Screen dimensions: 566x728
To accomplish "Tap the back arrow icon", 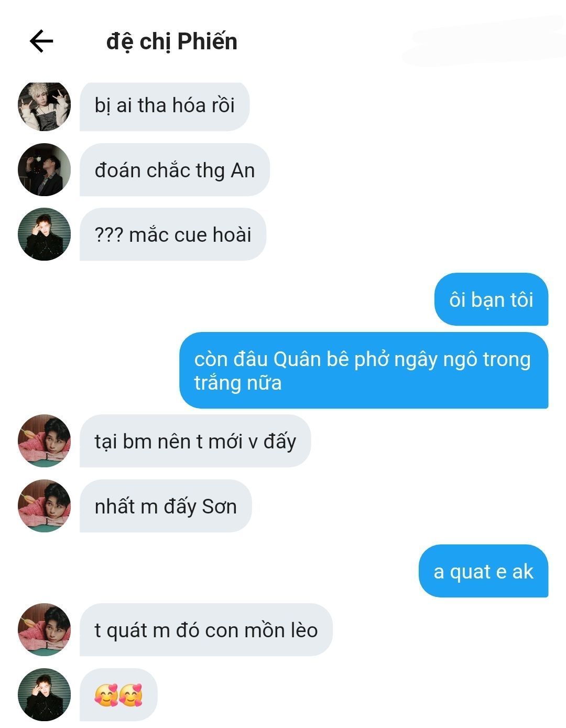I will click(x=41, y=41).
